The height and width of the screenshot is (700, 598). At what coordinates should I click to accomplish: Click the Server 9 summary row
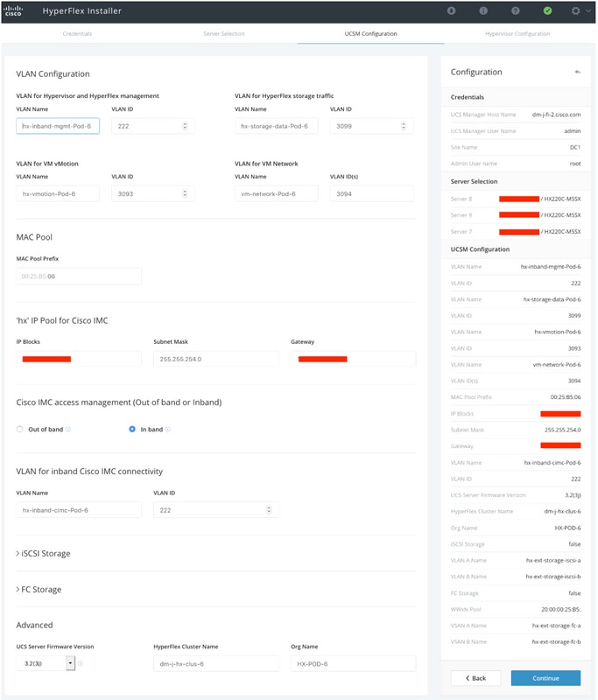516,215
